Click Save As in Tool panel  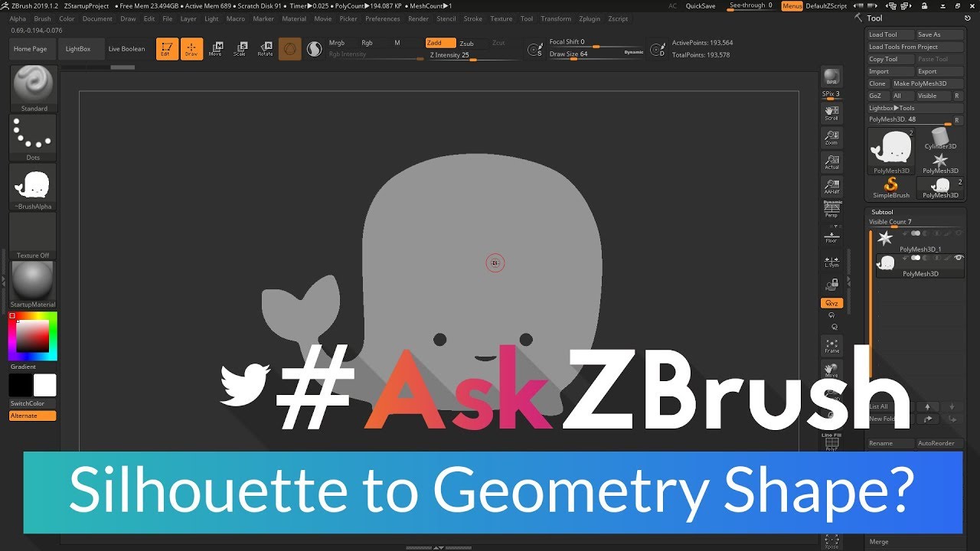click(x=939, y=34)
